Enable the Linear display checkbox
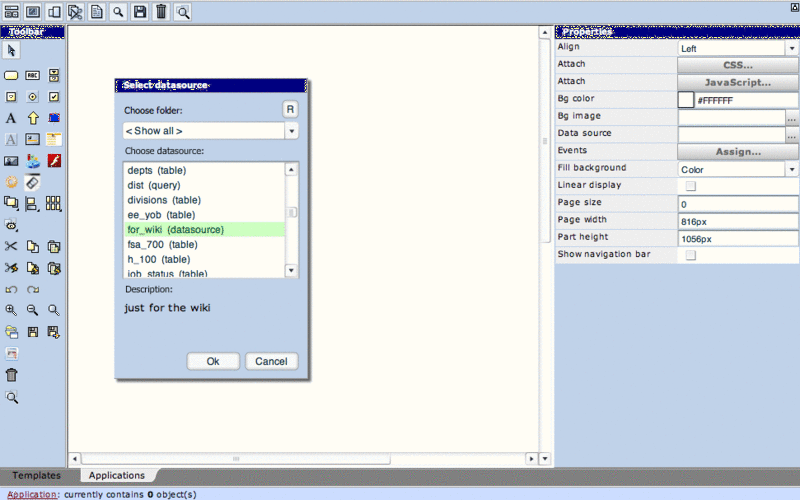The width and height of the screenshot is (800, 500). point(690,186)
